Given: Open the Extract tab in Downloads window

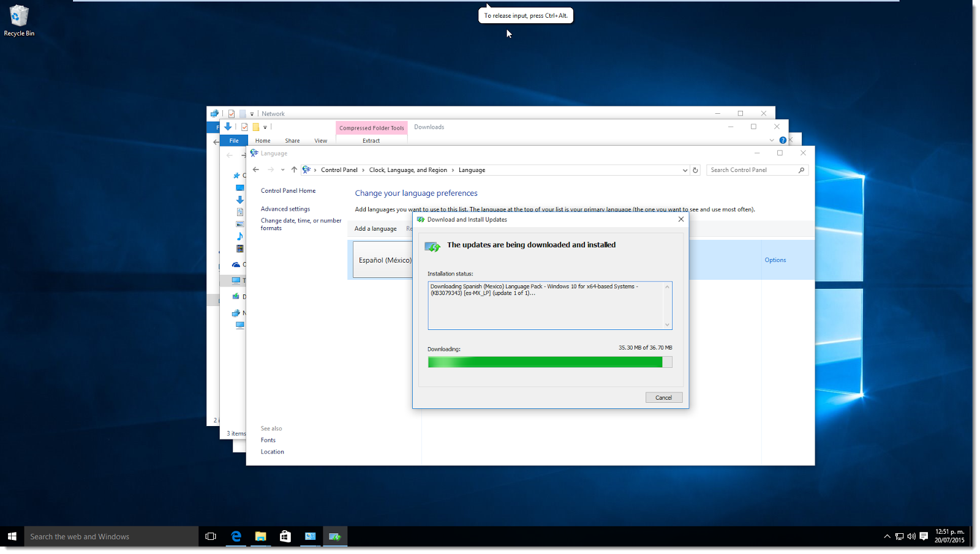Looking at the screenshot, I should (x=371, y=141).
